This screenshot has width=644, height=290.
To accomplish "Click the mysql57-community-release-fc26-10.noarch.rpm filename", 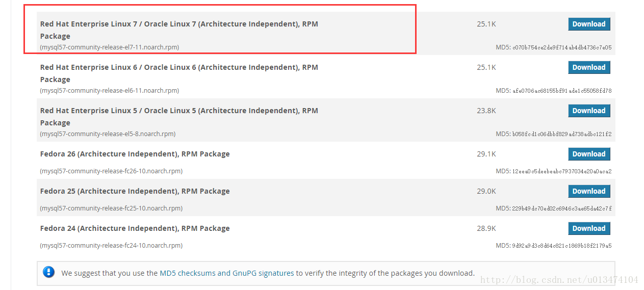I will click(111, 171).
